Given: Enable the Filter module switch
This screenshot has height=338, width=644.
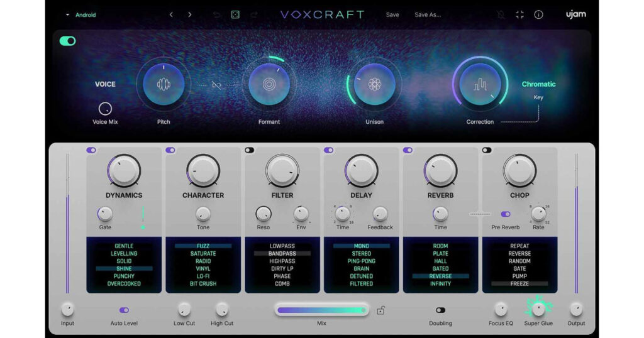Looking at the screenshot, I should tap(249, 150).
